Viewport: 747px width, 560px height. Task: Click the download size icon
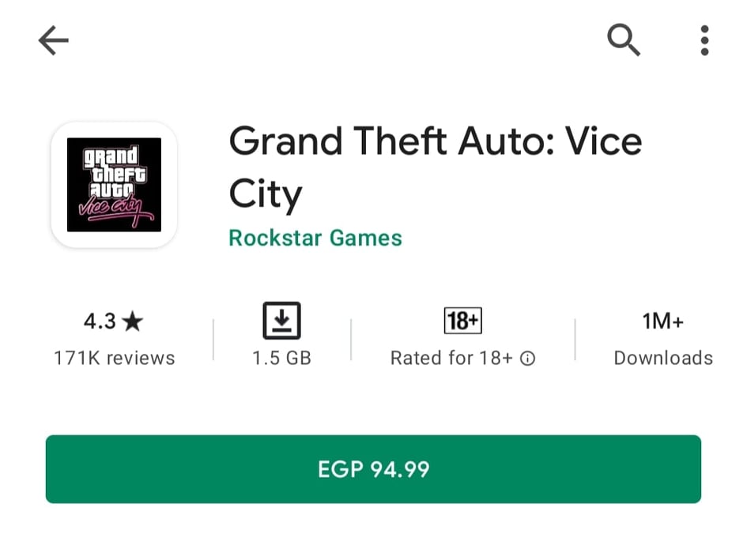(x=281, y=321)
